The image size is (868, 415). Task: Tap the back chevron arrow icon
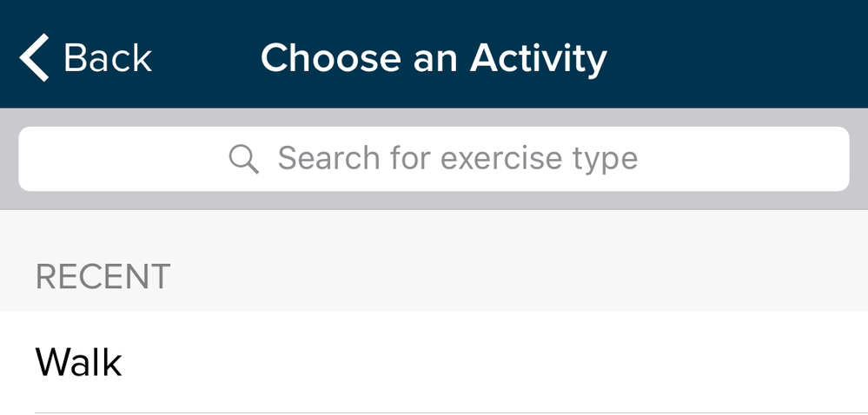coord(35,57)
